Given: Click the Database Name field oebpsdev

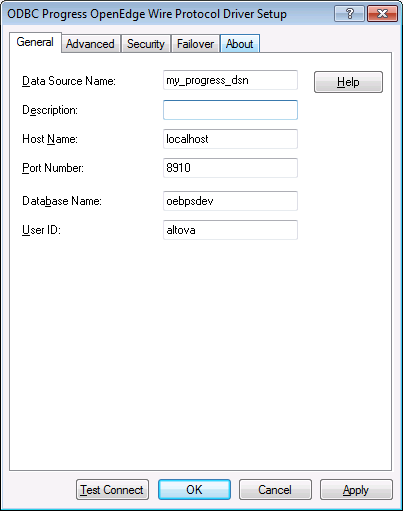Looking at the screenshot, I should (230, 201).
